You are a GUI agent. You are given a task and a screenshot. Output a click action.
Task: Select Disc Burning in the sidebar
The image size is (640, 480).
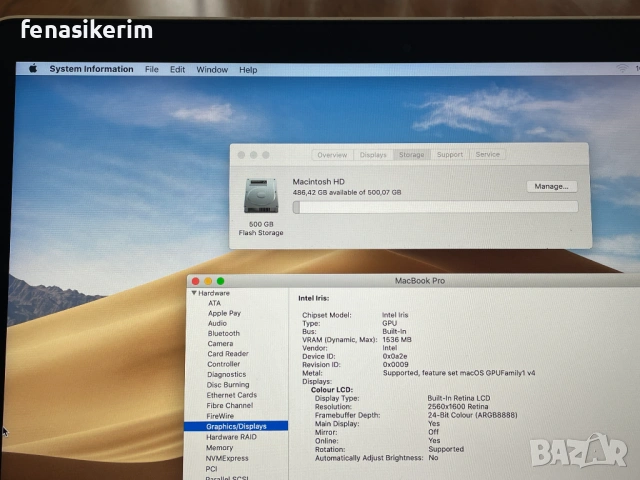point(228,385)
